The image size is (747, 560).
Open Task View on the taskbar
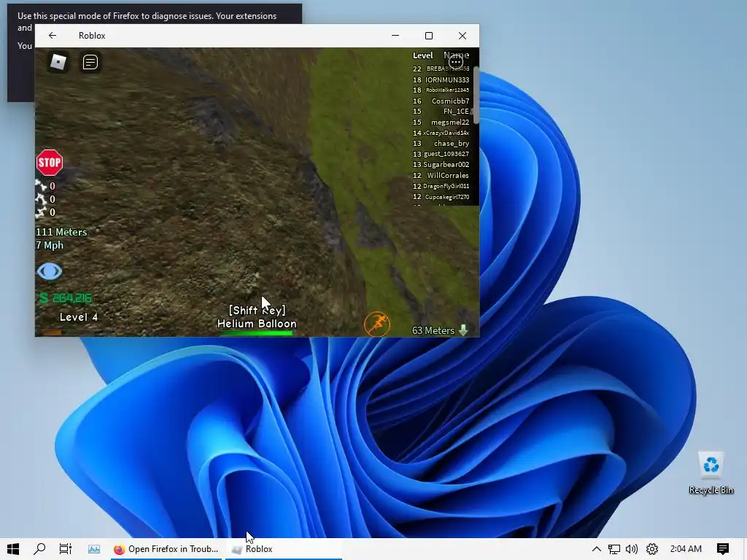65,549
